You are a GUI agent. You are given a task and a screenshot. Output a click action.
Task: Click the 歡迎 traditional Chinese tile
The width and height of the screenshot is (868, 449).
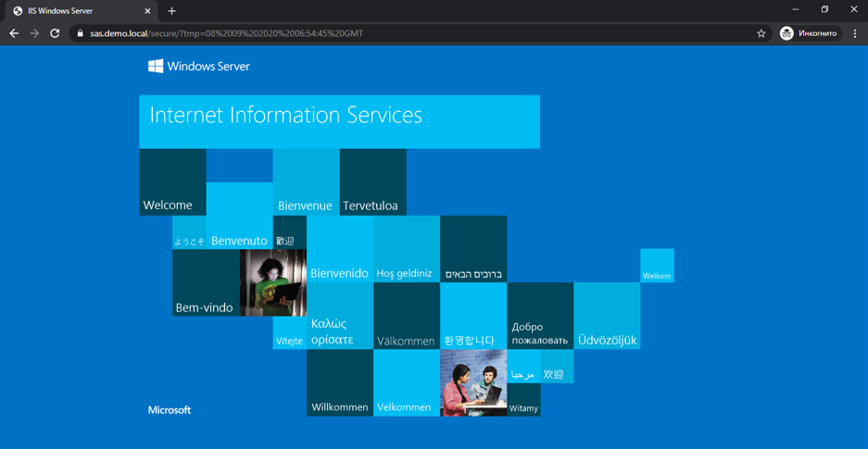(290, 232)
